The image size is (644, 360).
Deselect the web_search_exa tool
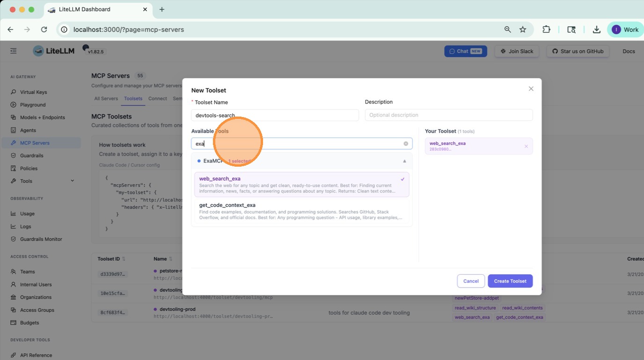[302, 184]
